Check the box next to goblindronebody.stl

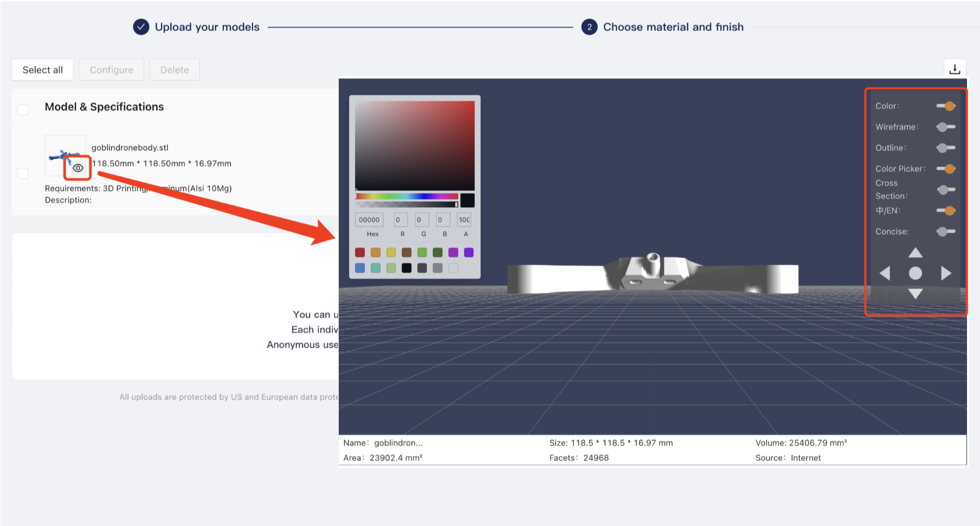pyautogui.click(x=23, y=173)
